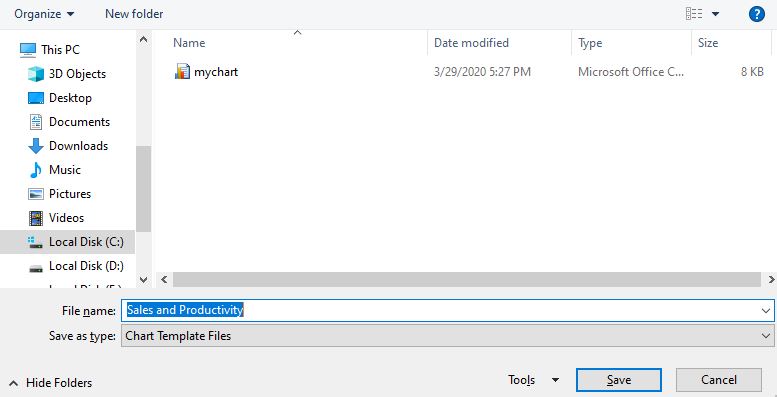
Task: Click the Save button
Action: [x=619, y=380]
